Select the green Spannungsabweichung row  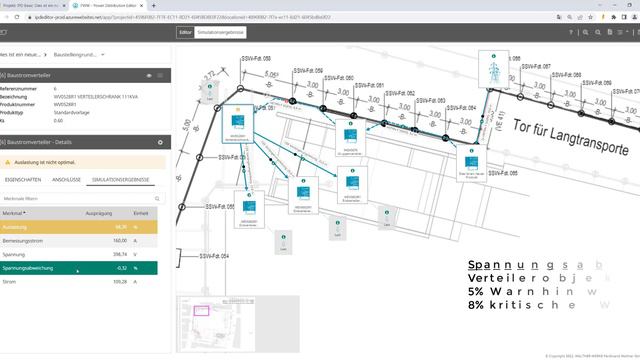click(78, 268)
